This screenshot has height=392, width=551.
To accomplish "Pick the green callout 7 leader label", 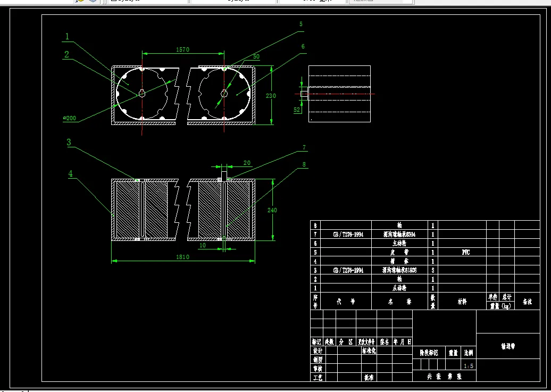I will [x=304, y=148].
